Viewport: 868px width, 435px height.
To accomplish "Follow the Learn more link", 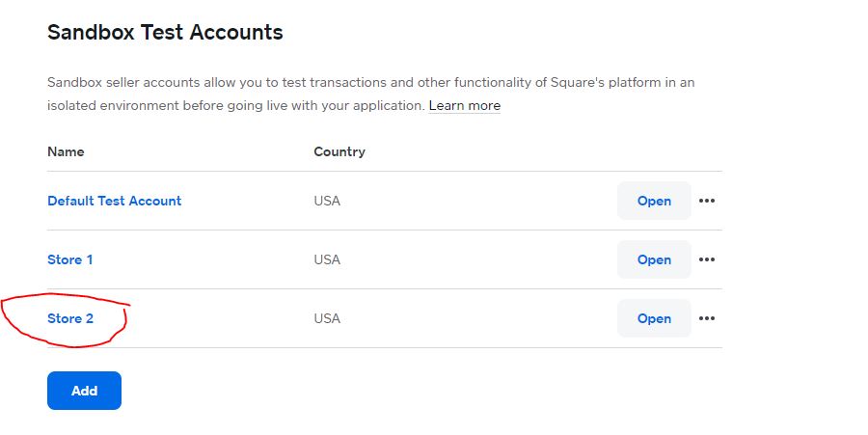I will pyautogui.click(x=465, y=106).
